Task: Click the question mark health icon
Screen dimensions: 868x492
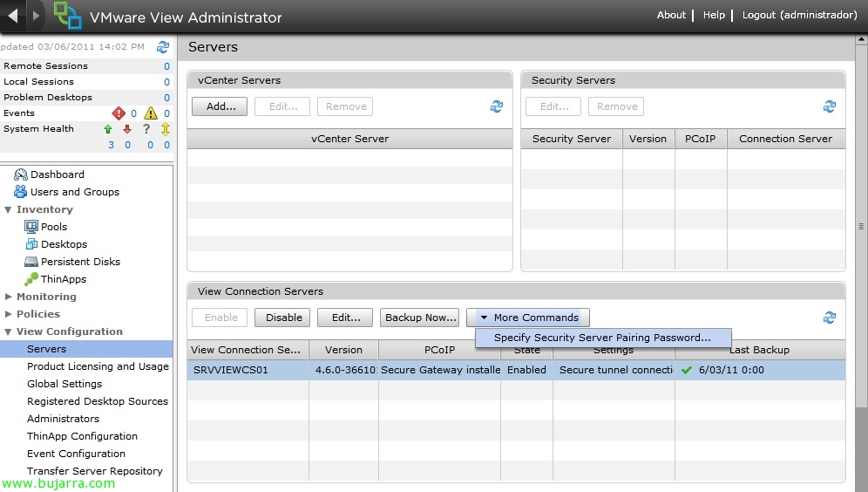Action: coord(146,128)
